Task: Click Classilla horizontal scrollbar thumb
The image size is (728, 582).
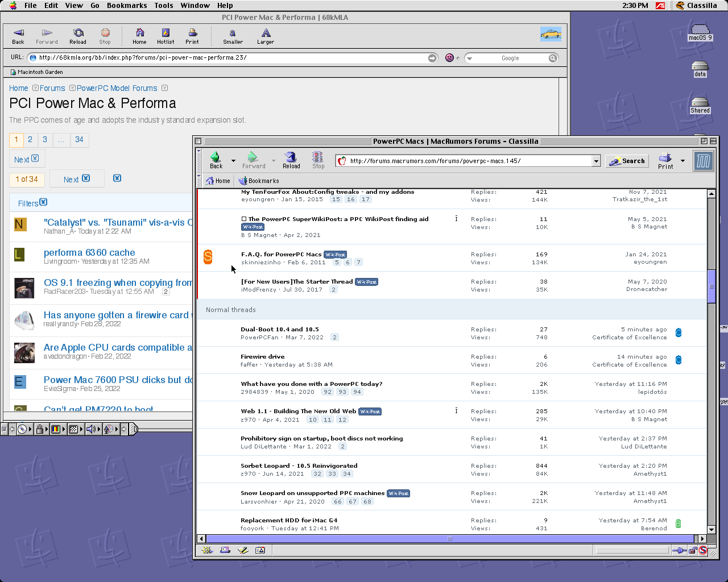Action: pos(450,539)
